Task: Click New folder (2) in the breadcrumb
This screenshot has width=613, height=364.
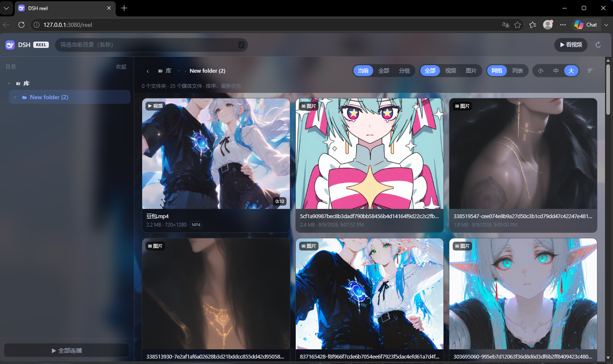Action: 207,71
